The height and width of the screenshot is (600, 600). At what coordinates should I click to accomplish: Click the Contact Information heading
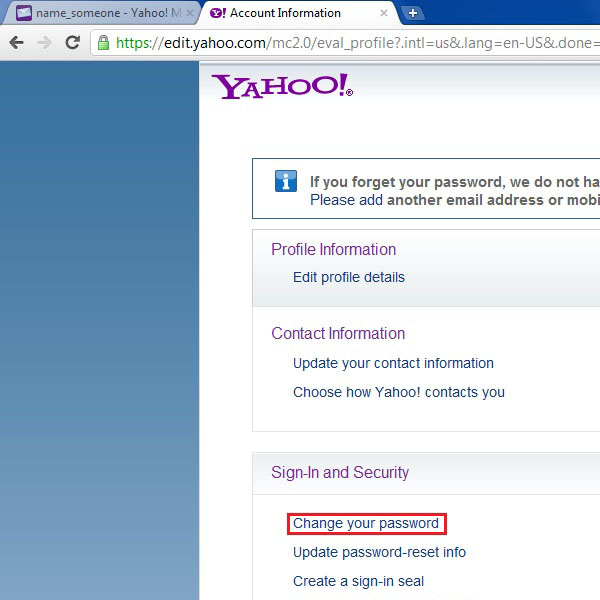coord(338,334)
